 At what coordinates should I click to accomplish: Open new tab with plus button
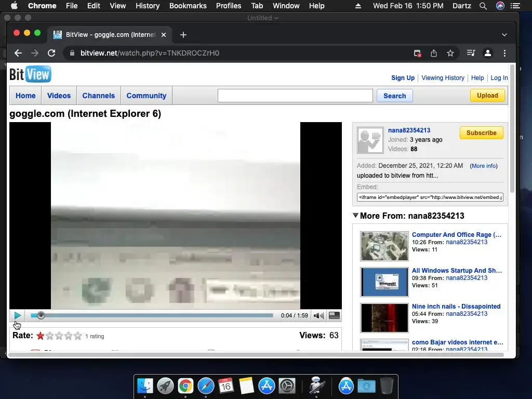pos(183,35)
